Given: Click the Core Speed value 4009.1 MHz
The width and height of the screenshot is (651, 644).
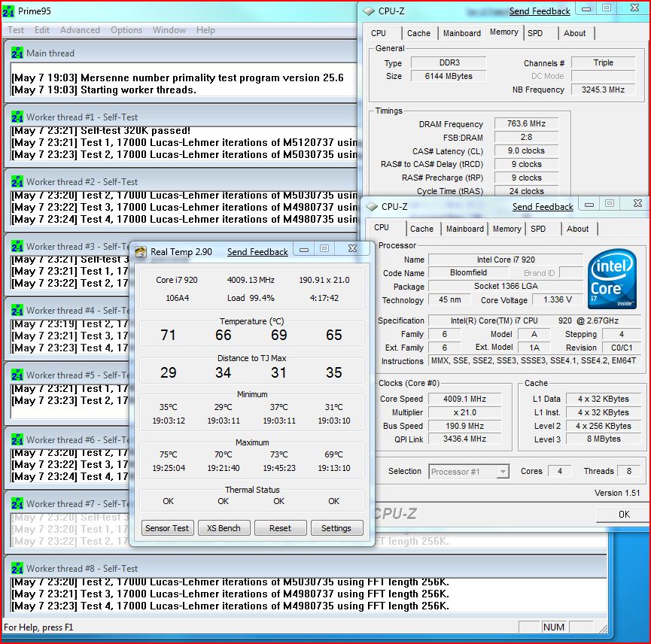Looking at the screenshot, I should (x=464, y=399).
